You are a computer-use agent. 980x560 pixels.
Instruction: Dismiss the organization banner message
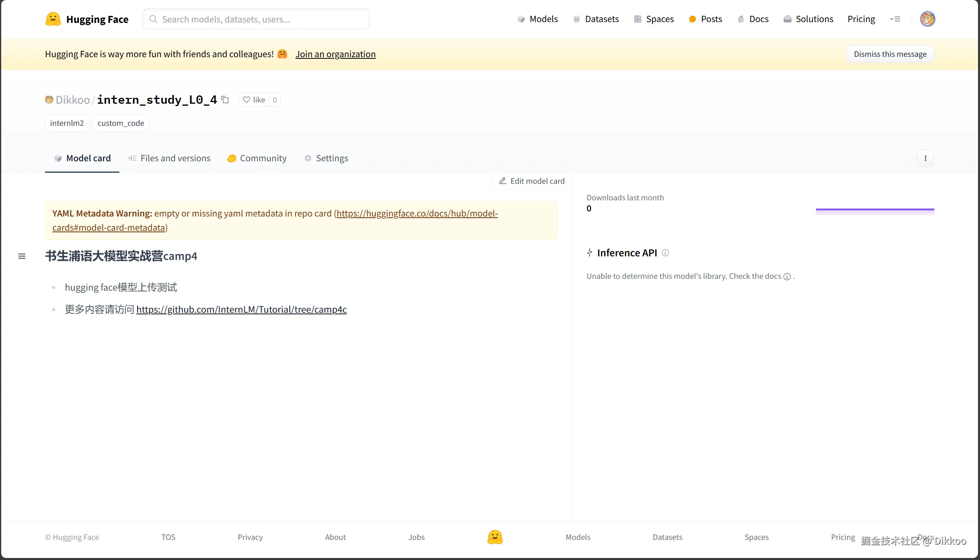890,54
